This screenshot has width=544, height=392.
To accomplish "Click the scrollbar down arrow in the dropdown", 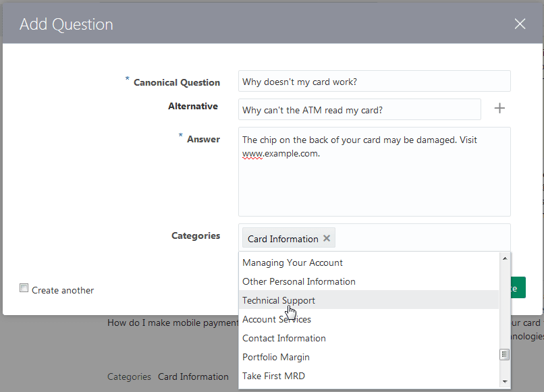I will (x=505, y=380).
